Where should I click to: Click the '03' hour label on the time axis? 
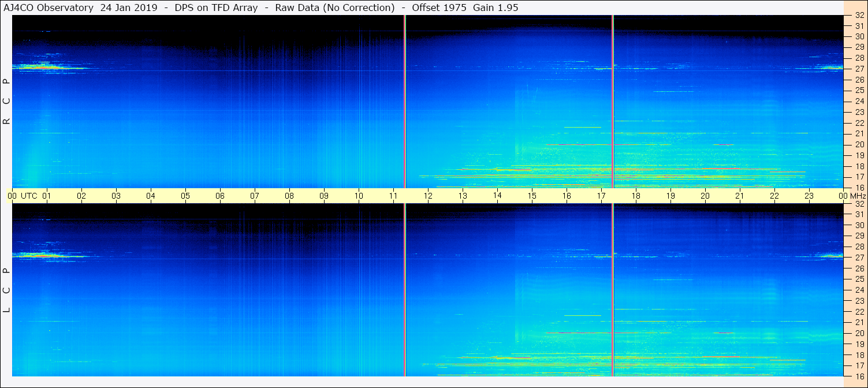click(x=116, y=196)
